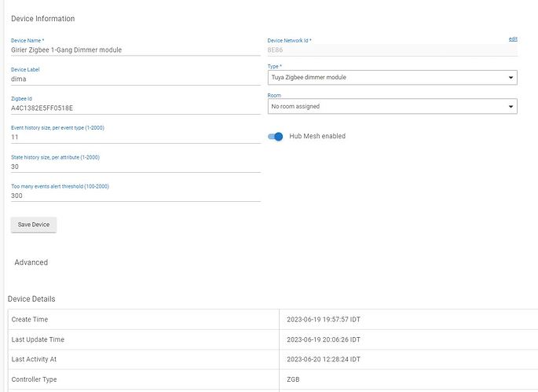
Task: Click the Device Details heading
Action: coord(31,299)
